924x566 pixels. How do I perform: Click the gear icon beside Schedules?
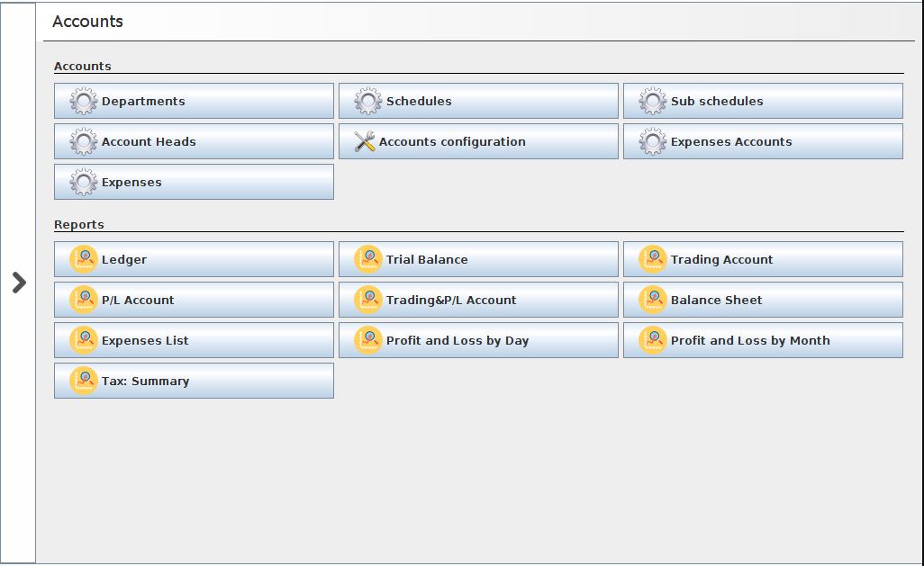(x=368, y=102)
